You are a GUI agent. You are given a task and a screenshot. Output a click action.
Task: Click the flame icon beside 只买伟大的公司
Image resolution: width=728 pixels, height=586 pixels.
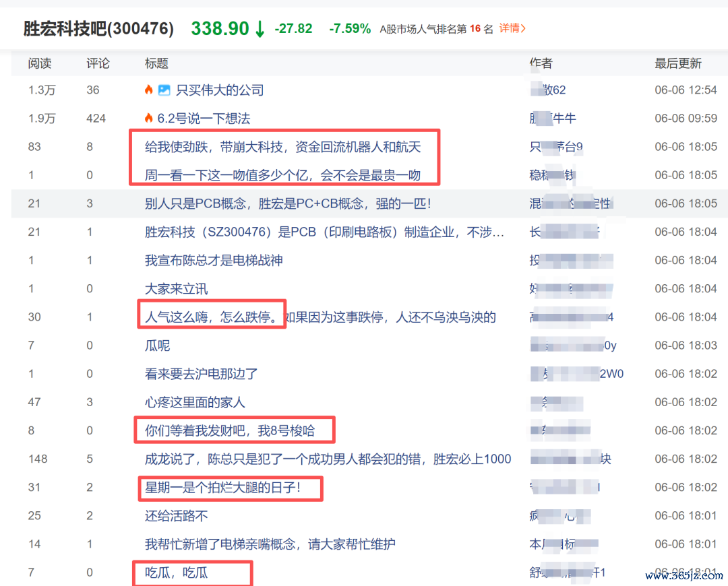(148, 90)
